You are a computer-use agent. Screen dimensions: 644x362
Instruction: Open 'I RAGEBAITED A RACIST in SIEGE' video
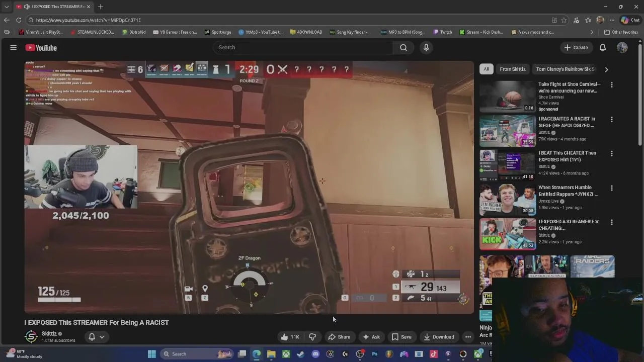click(x=567, y=122)
